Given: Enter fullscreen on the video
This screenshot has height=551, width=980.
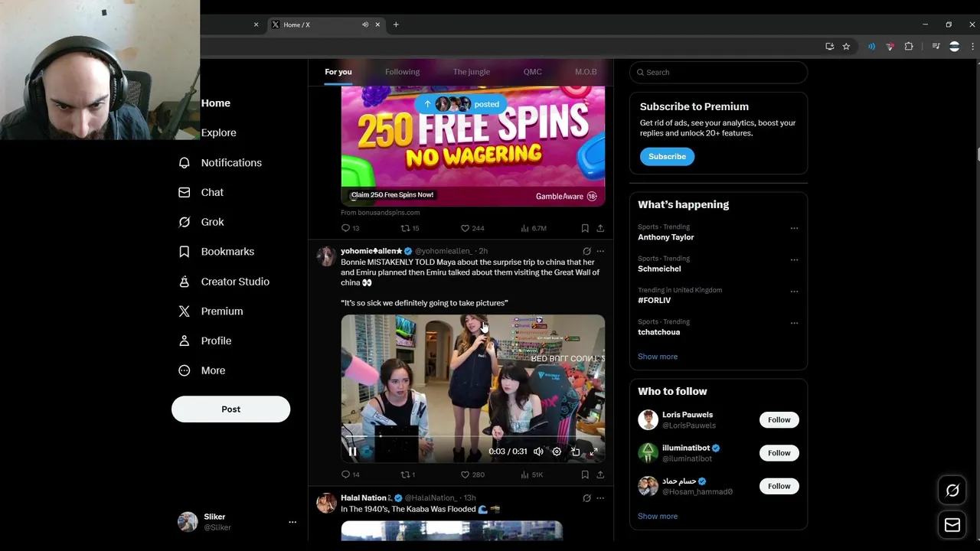Looking at the screenshot, I should tap(593, 452).
